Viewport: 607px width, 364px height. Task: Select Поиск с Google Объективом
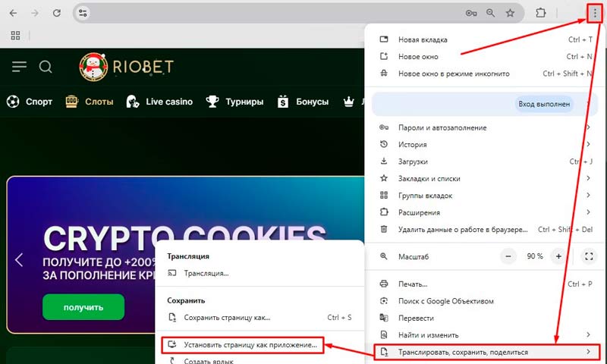486,301
